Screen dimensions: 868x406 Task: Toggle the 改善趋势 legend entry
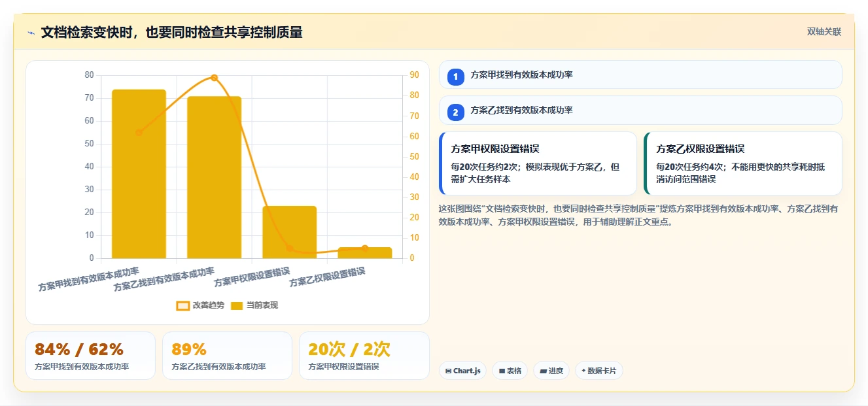200,305
